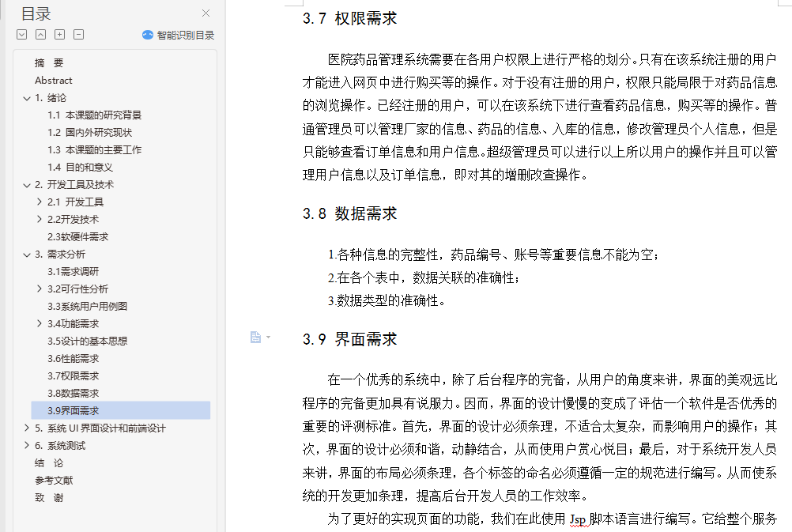792x532 pixels.
Task: Select the highlighted 3.9界面需求 entry
Action: tap(121, 411)
